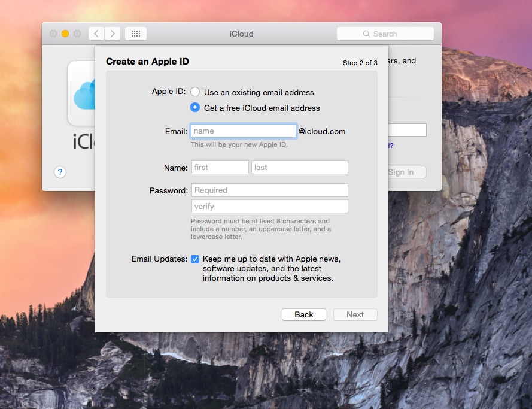This screenshot has width=532, height=409.
Task: Click the iCloud window title
Action: (x=242, y=34)
